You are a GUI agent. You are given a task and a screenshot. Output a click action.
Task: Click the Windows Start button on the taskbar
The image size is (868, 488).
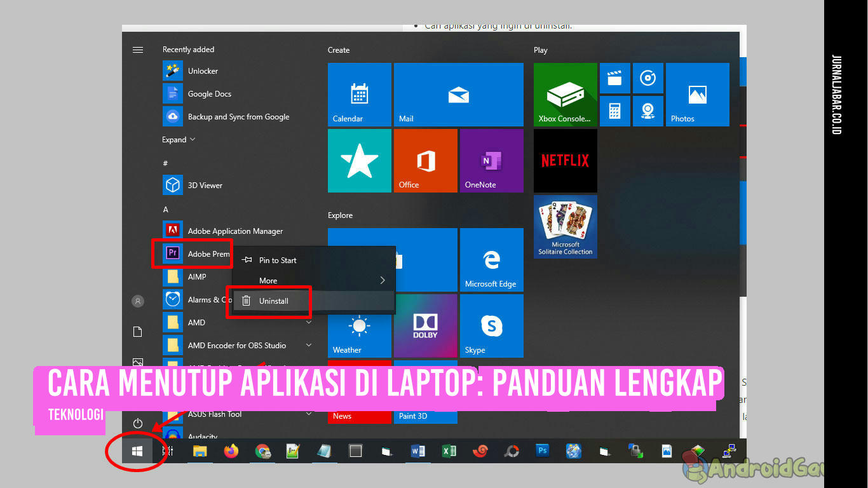pyautogui.click(x=137, y=451)
